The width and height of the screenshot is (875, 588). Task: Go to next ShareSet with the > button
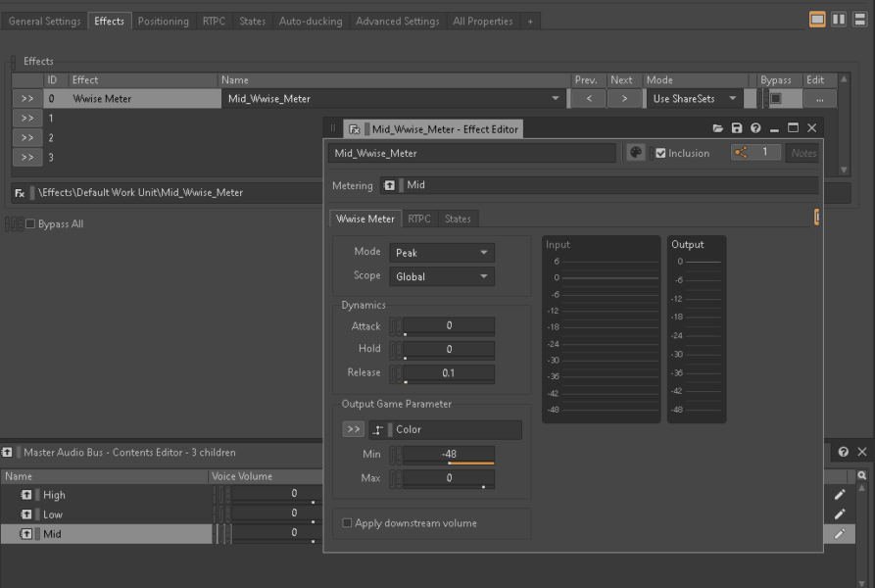[x=624, y=99]
